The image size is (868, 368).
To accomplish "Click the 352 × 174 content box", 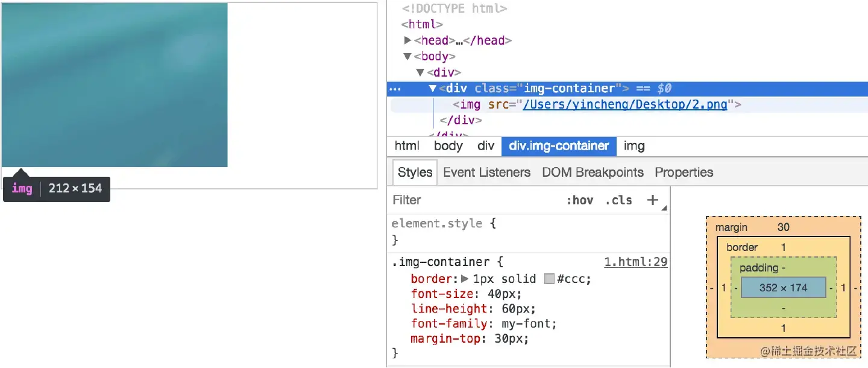I will (783, 288).
